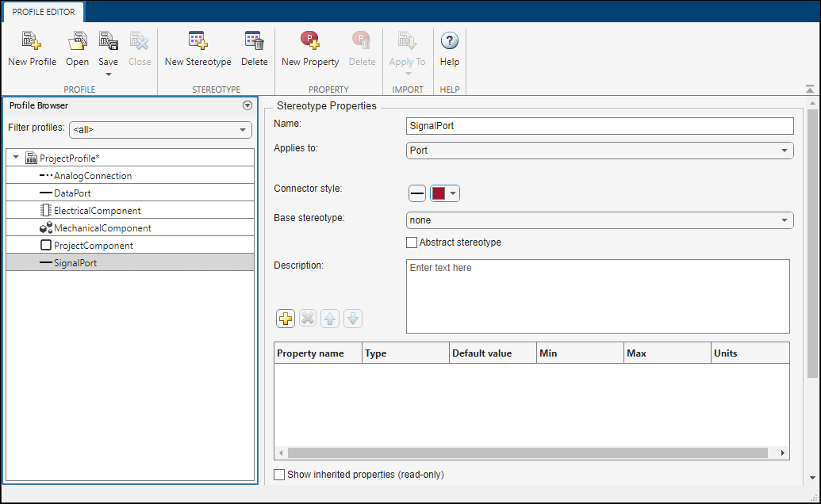821x504 pixels.
Task: Click the yellow plus add property button
Action: [285, 319]
